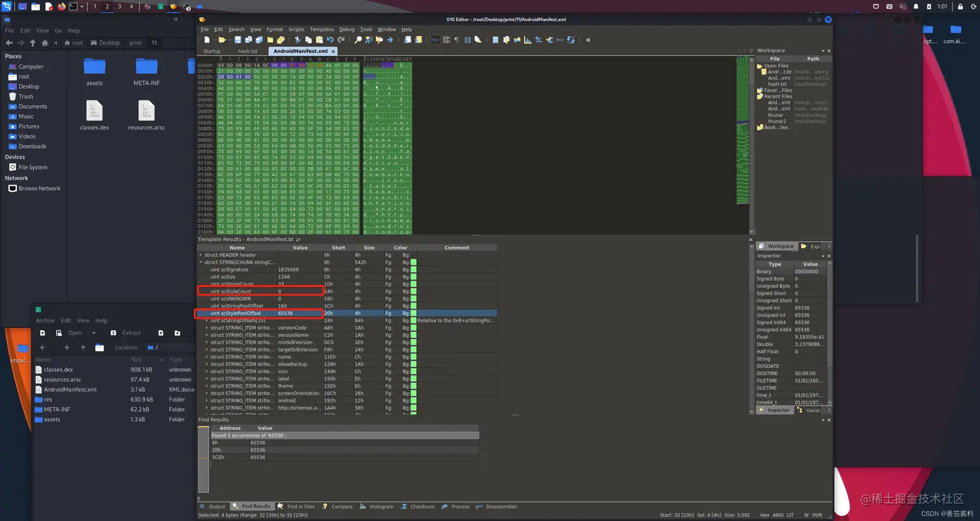Image resolution: width=980 pixels, height=521 pixels.
Task: Open the terminal launcher dropdown arrow
Action: click(82, 6)
